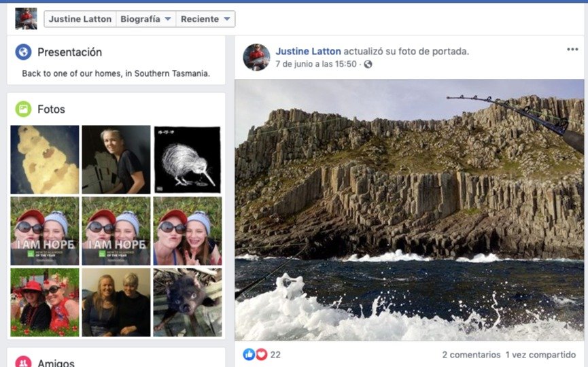Click the Fotos section heading
The width and height of the screenshot is (588, 367).
51,109
